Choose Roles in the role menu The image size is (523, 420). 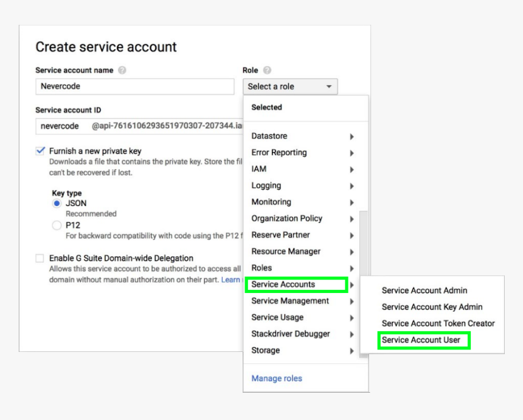(x=261, y=268)
